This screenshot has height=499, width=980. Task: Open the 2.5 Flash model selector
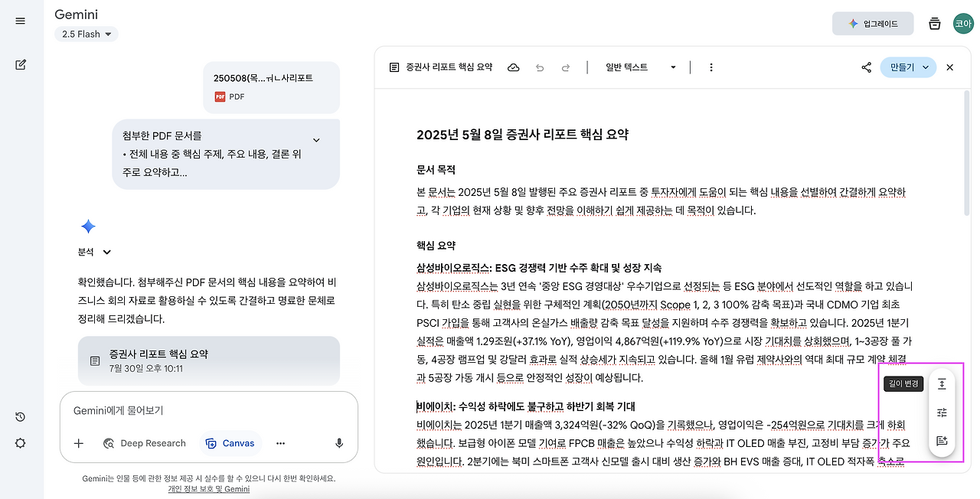pyautogui.click(x=87, y=34)
